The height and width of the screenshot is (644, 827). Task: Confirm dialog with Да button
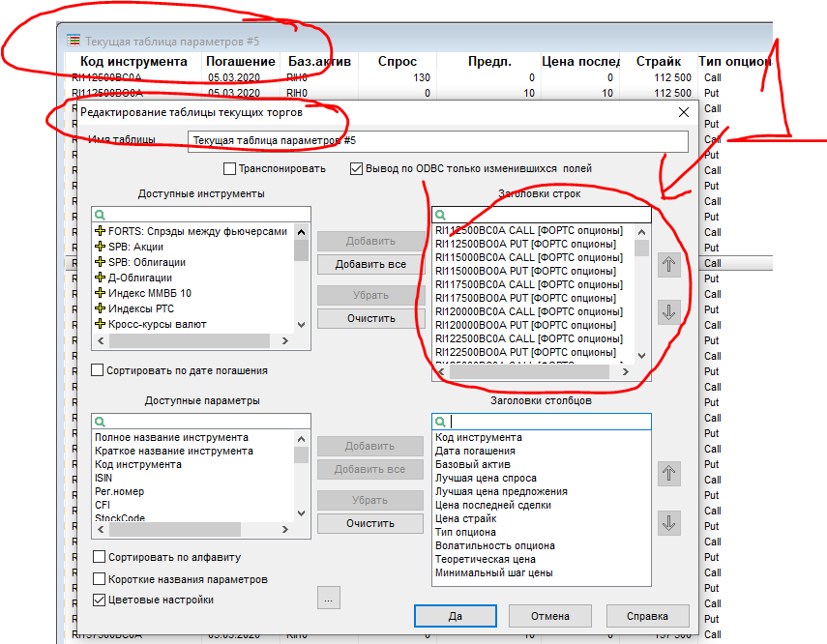click(456, 616)
